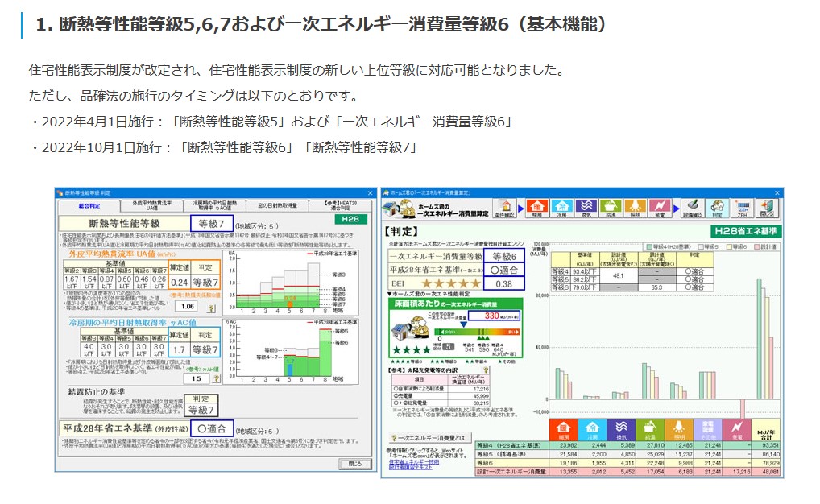
Task: Switch to the 外皮平均熱貫流率 UA値 tab
Action: 151,206
